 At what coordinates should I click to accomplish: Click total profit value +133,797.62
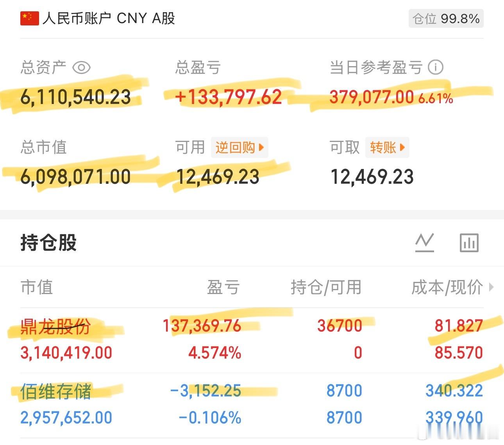(x=229, y=97)
